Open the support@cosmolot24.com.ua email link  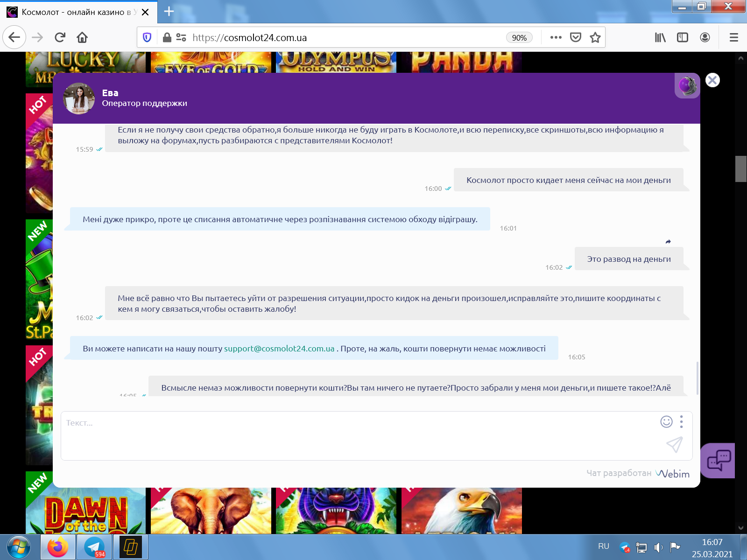click(x=279, y=349)
